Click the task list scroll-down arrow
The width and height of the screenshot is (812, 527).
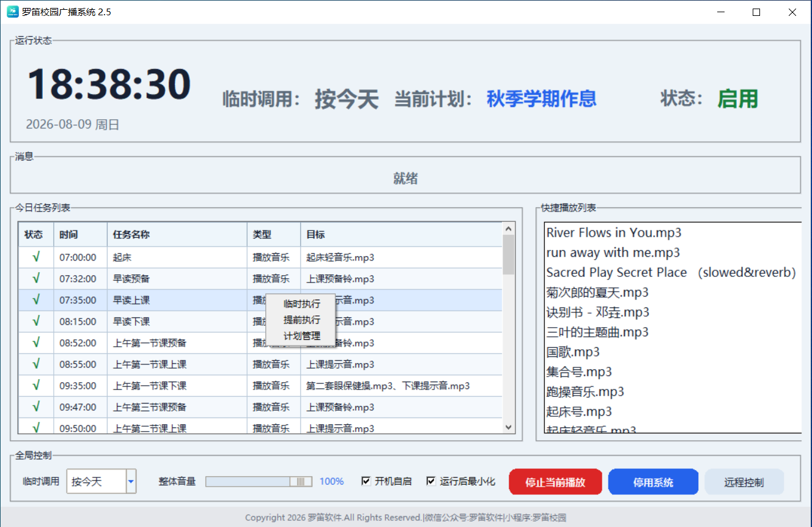click(x=508, y=427)
